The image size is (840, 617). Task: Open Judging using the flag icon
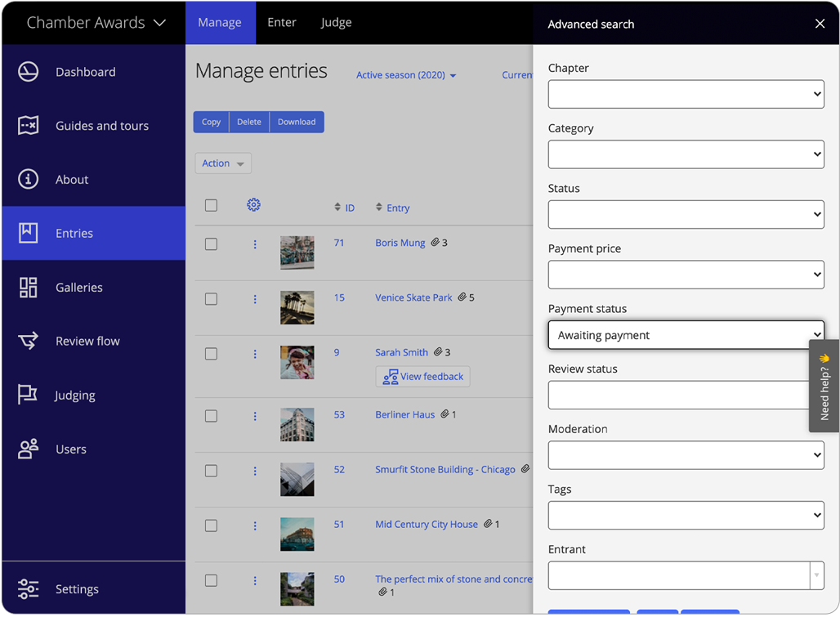point(29,396)
